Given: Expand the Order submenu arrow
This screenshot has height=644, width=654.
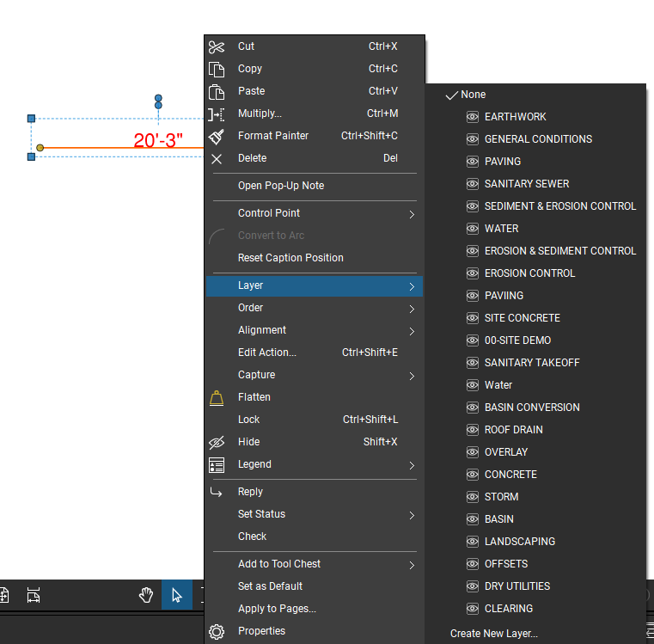Looking at the screenshot, I should [412, 309].
